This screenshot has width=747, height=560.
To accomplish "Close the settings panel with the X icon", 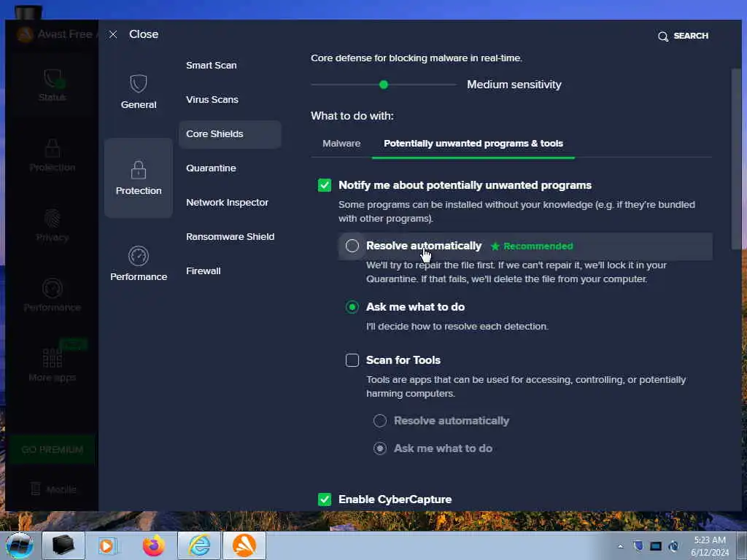I will pos(113,34).
